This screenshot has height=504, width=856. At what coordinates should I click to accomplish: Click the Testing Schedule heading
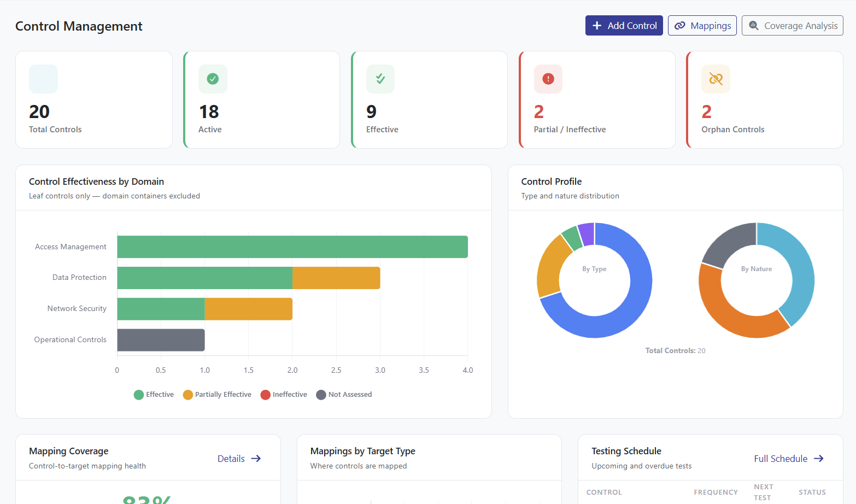pos(626,451)
